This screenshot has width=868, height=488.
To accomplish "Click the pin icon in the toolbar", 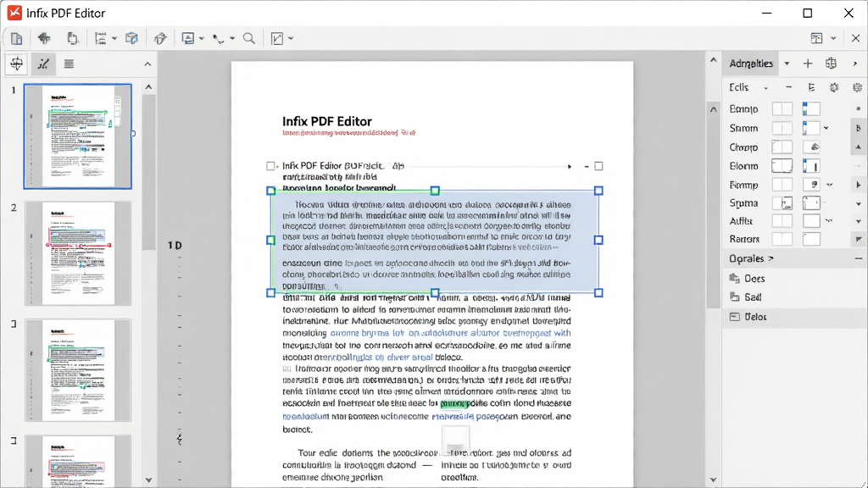I will click(x=44, y=38).
